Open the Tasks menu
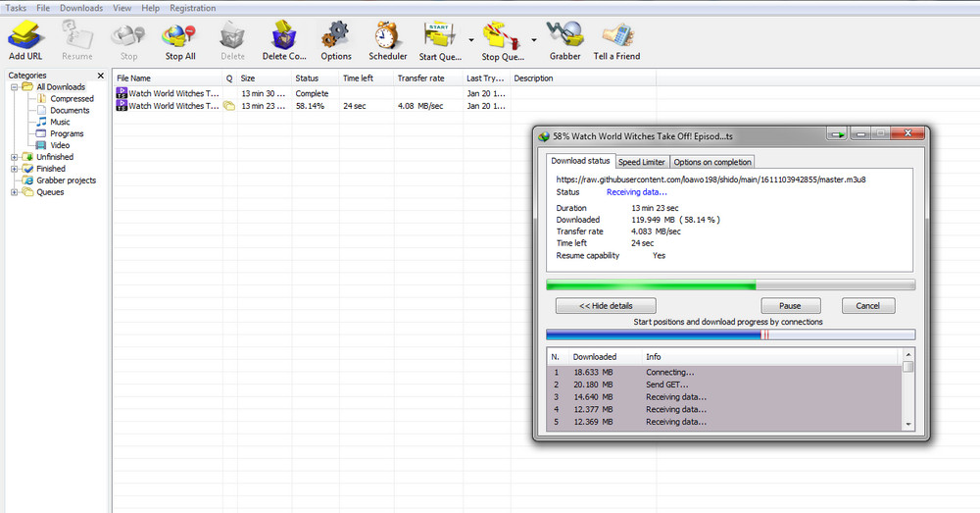This screenshot has height=513, width=980. tap(16, 8)
